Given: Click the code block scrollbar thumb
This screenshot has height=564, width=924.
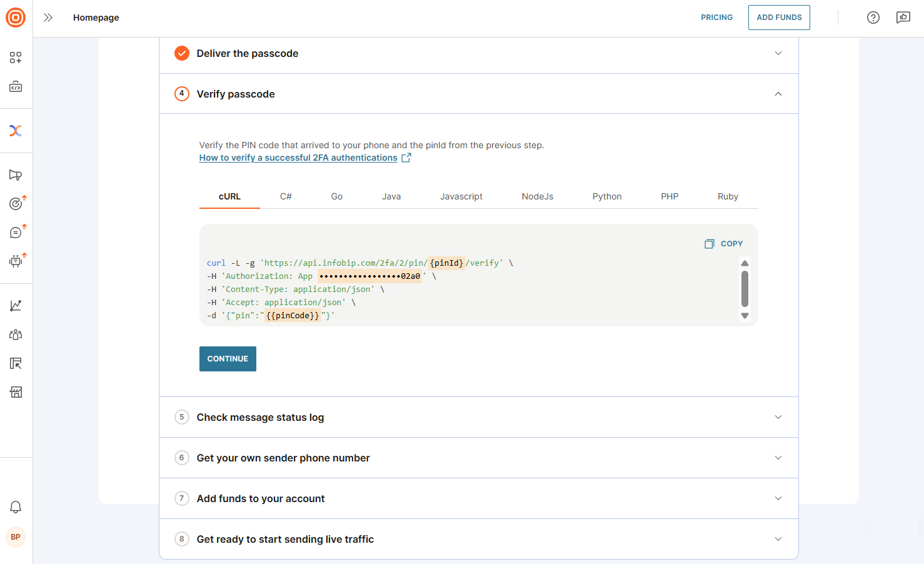Looking at the screenshot, I should pos(745,289).
